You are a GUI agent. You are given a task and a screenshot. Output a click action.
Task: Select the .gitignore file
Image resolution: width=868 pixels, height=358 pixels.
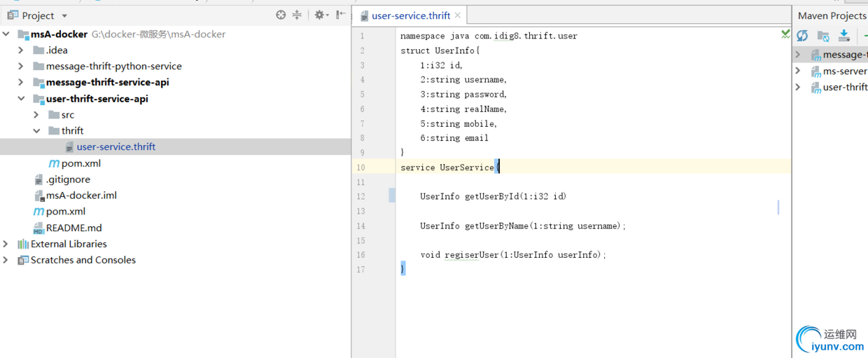tap(62, 179)
